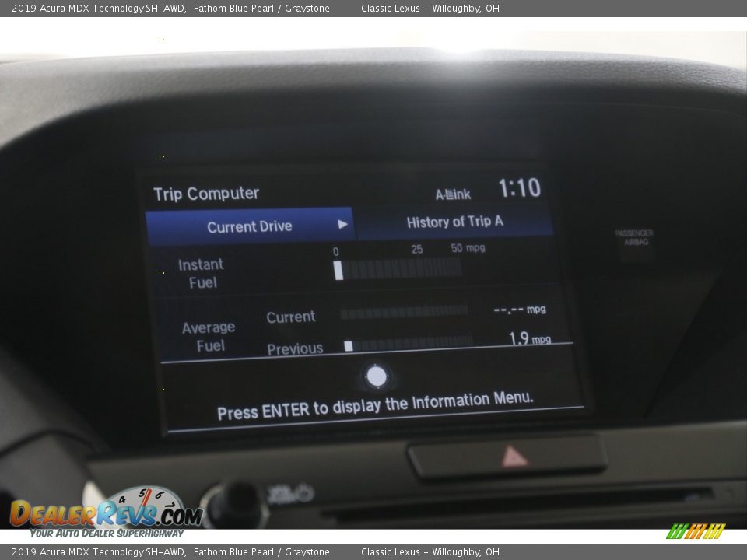Image resolution: width=747 pixels, height=560 pixels.
Task: Tap the Instant Fuel gauge bar
Action: 398,270
